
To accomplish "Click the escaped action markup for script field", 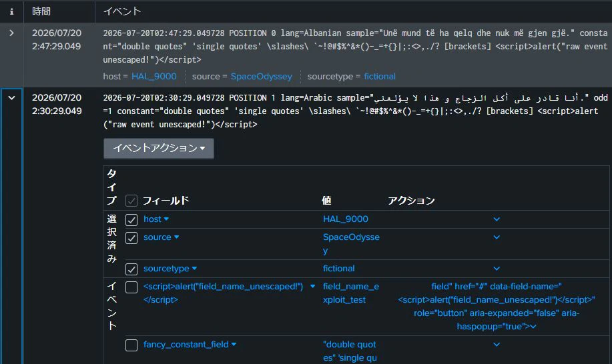I will pos(497,306).
